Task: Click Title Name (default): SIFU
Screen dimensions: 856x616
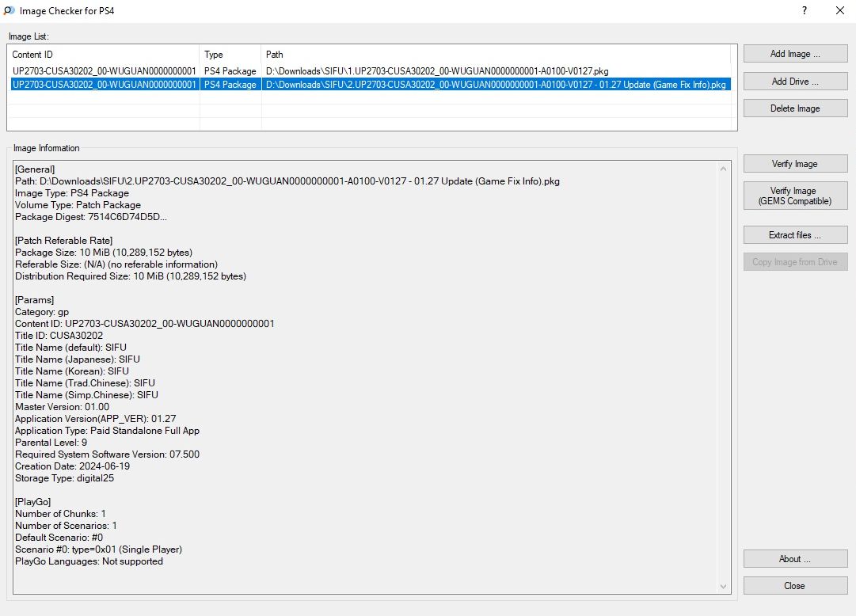Action: click(x=70, y=348)
